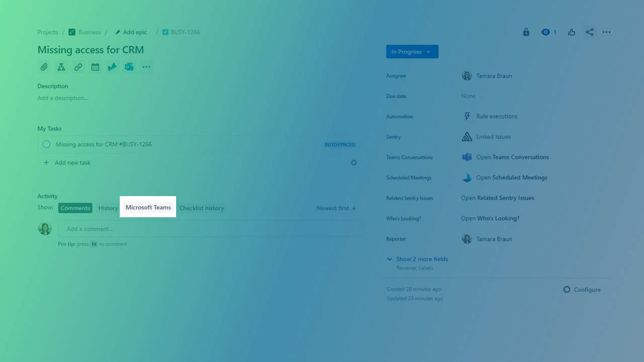Open the task list settings gear
Viewport: 644px width, 362px height.
point(354,162)
